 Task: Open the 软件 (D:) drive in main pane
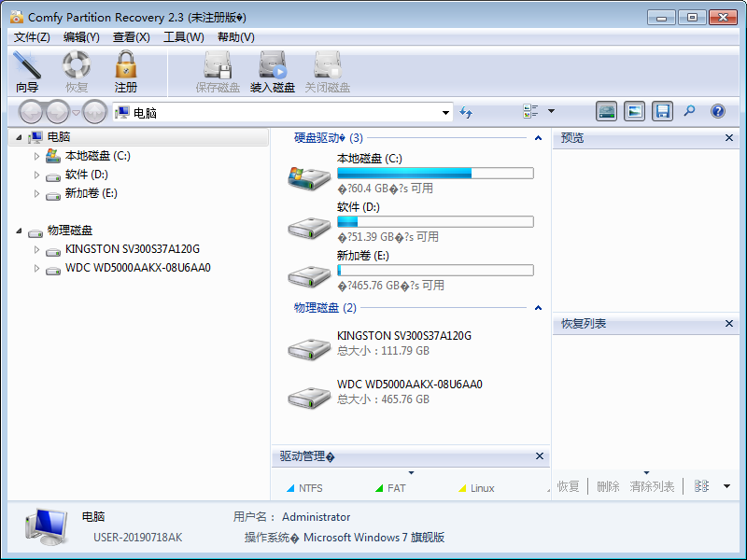coord(410,222)
